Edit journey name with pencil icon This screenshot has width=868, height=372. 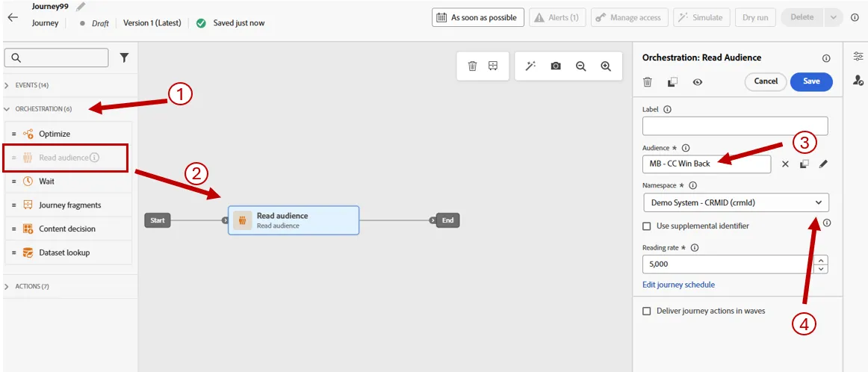point(81,7)
